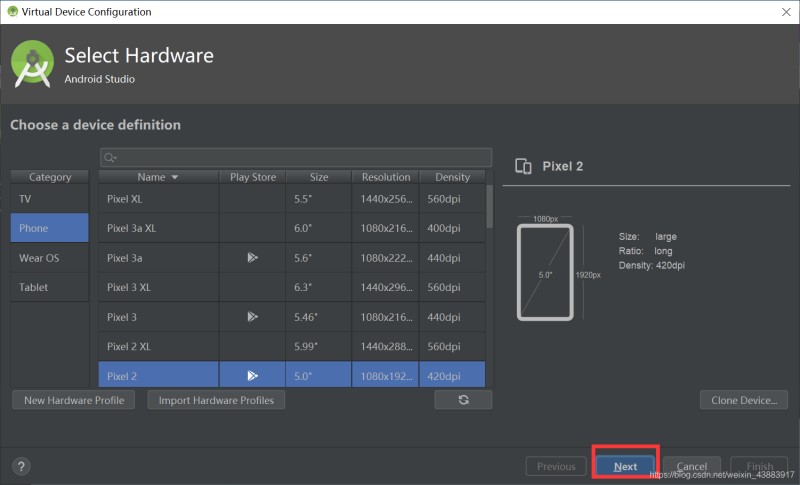Click the search magnifier icon in the filter box
This screenshot has width=800, height=485.
coord(110,158)
